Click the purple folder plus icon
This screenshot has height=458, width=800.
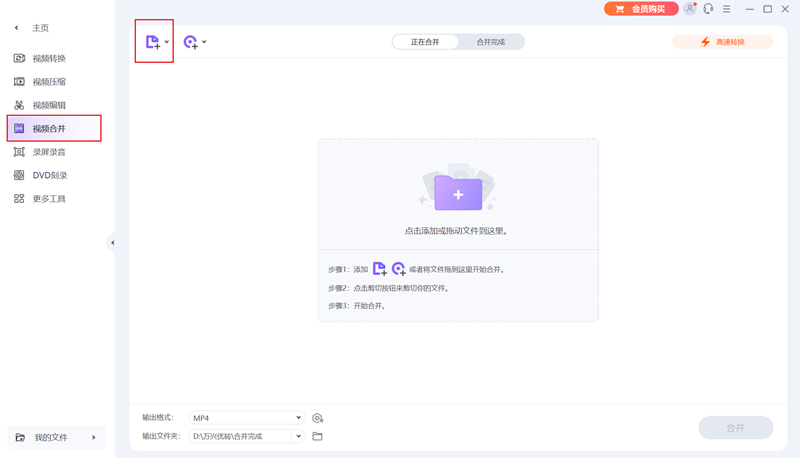click(458, 193)
